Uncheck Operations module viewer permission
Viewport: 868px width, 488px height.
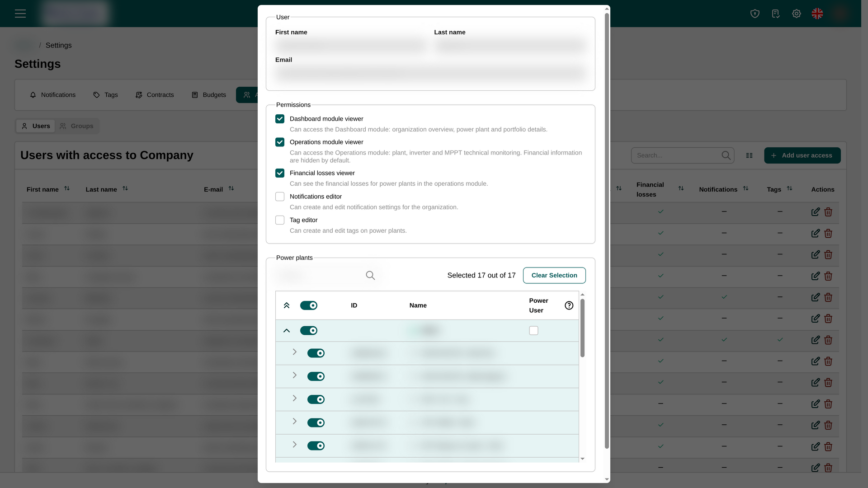click(x=280, y=142)
